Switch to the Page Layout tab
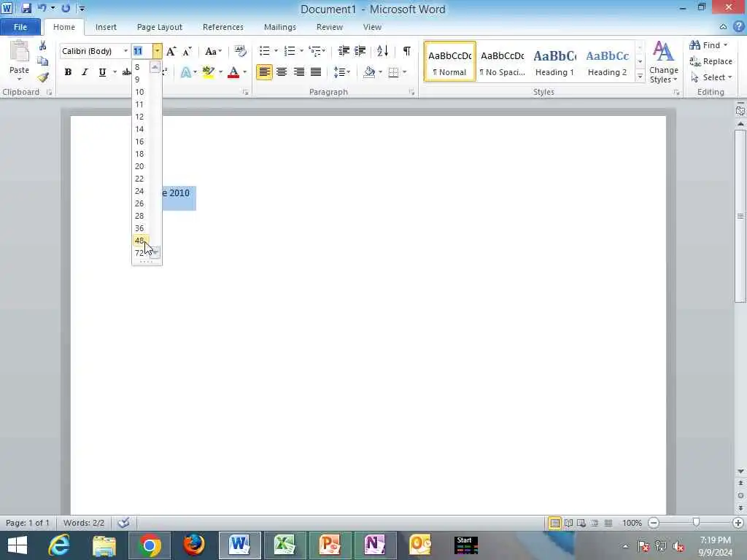 160,27
